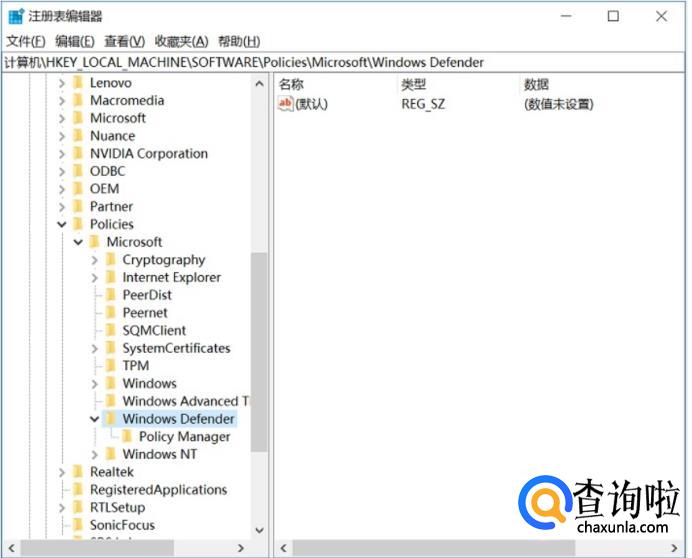Viewport: 692px width, 558px height.
Task: Expand the ODBC key
Action: tap(62, 171)
